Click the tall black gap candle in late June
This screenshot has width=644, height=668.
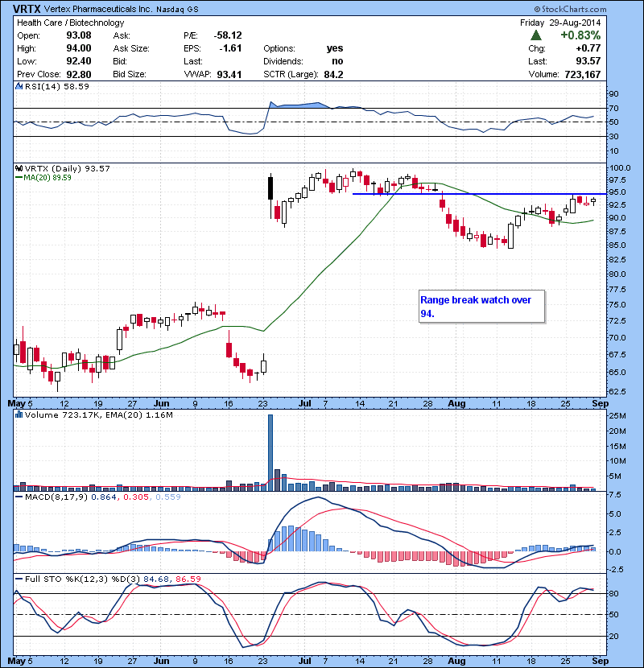pyautogui.click(x=270, y=188)
